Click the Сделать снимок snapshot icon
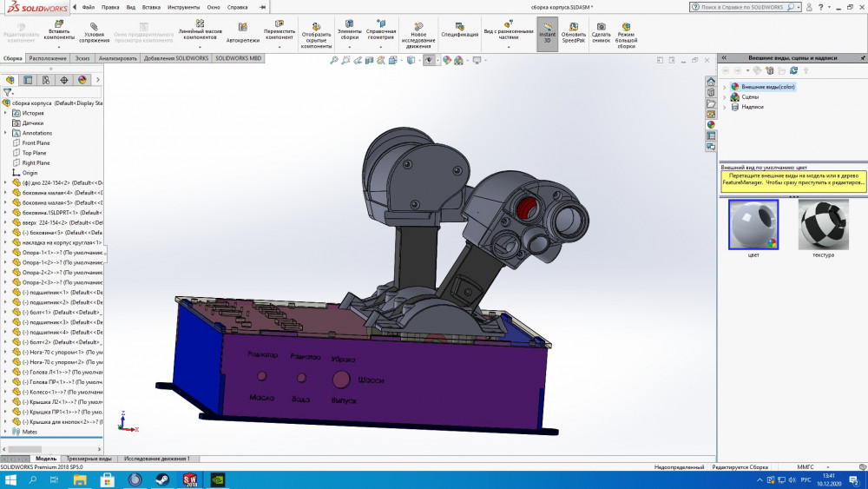This screenshot has height=489, width=868. pyautogui.click(x=602, y=26)
